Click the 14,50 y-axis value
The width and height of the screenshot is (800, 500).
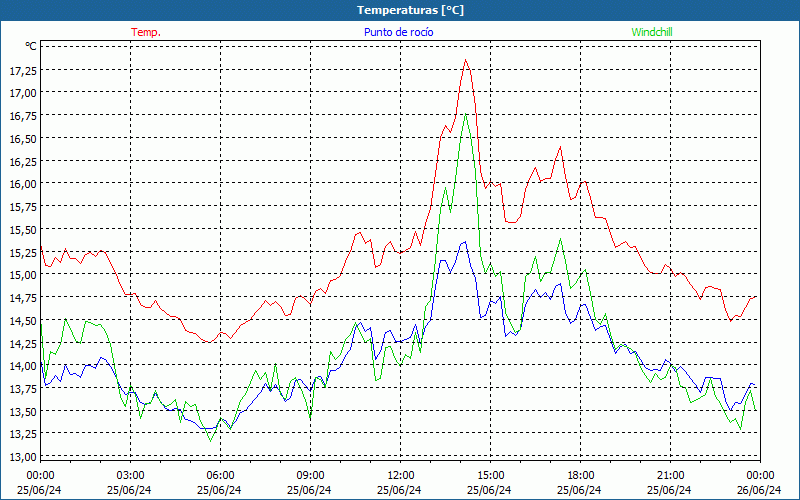point(23,320)
